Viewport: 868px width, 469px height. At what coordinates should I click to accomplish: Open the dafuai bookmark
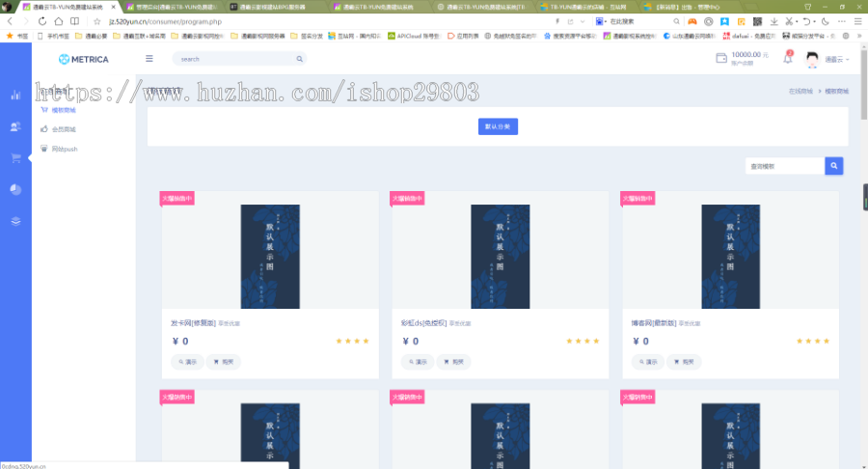tap(750, 36)
